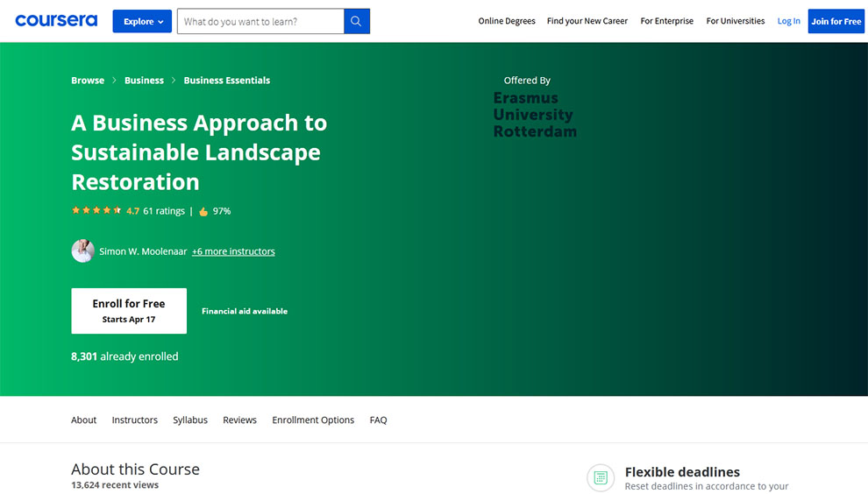Click the magnifying glass search button

tap(357, 21)
